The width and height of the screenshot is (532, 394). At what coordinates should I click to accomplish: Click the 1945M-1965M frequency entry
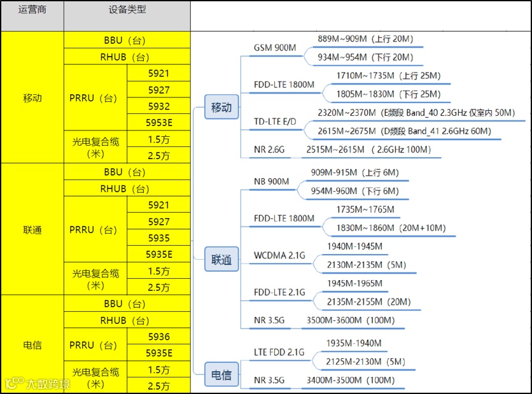[x=354, y=283]
